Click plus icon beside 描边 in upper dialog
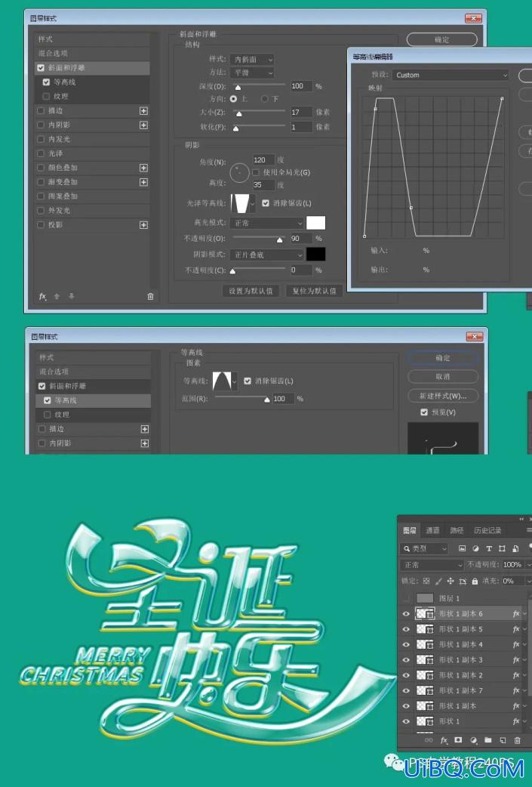 143,111
